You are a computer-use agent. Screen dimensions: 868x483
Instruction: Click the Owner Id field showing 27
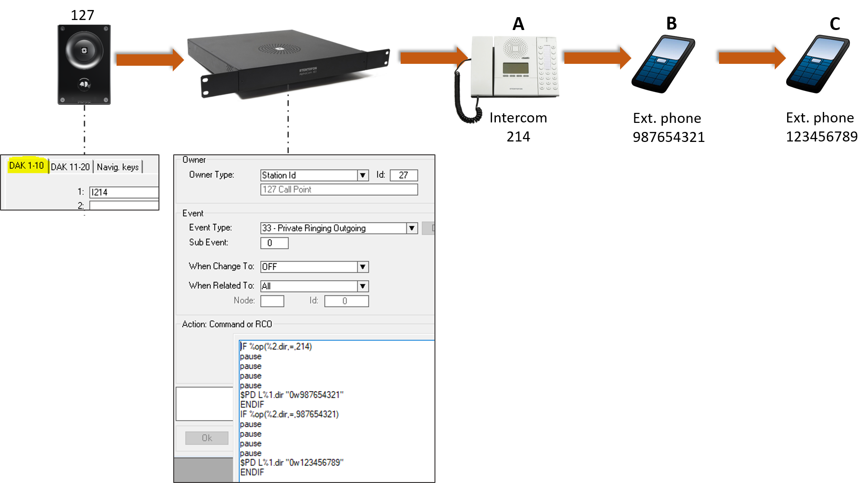404,175
